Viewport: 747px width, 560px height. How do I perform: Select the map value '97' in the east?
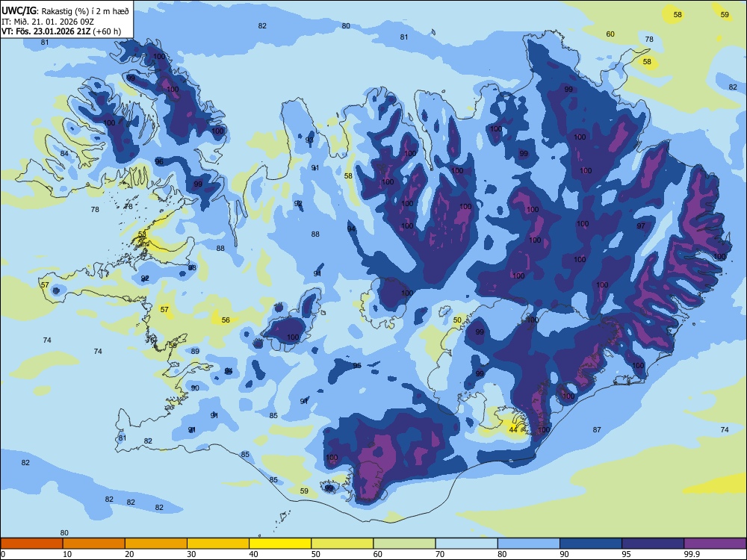click(641, 225)
